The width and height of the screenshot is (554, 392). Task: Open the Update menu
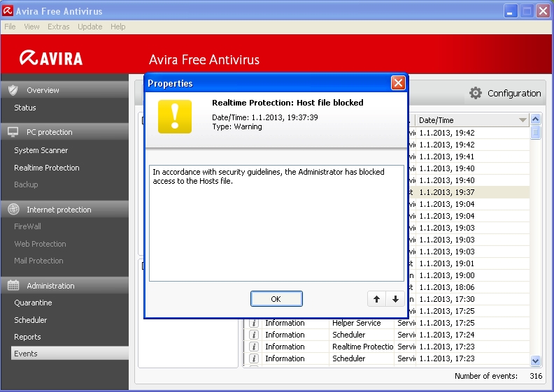90,27
